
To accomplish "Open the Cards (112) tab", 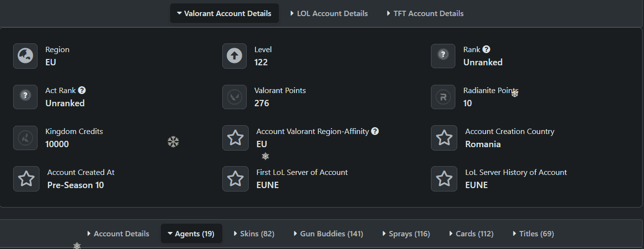I will 471,234.
